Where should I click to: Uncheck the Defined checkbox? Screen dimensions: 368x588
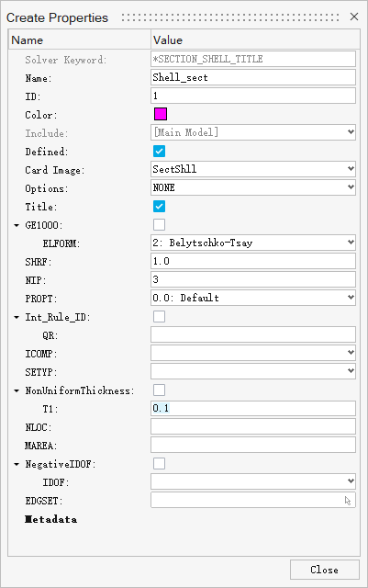(x=160, y=151)
